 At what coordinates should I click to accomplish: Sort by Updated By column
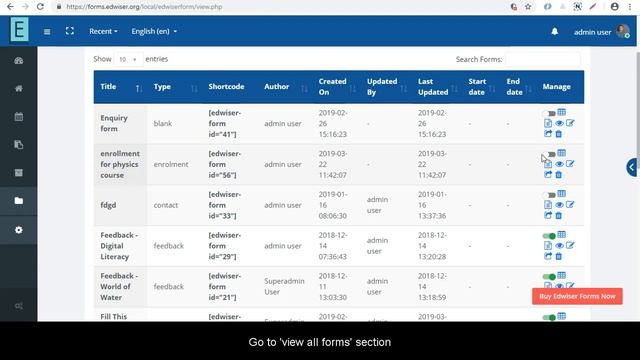pos(386,87)
